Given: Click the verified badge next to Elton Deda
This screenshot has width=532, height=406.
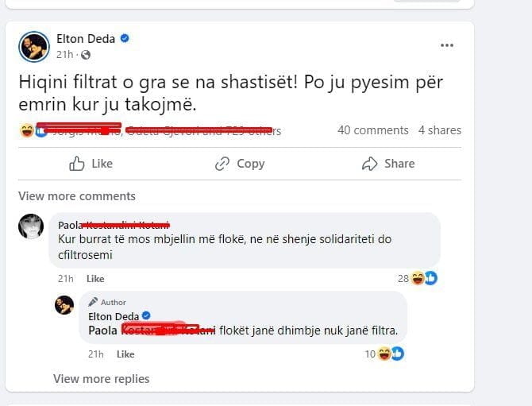Looking at the screenshot, I should click(125, 38).
